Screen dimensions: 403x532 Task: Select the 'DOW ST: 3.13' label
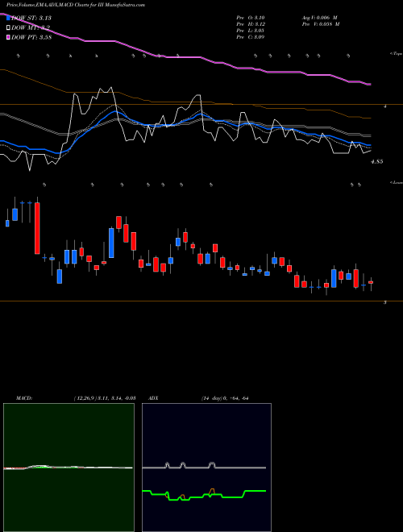(x=31, y=19)
